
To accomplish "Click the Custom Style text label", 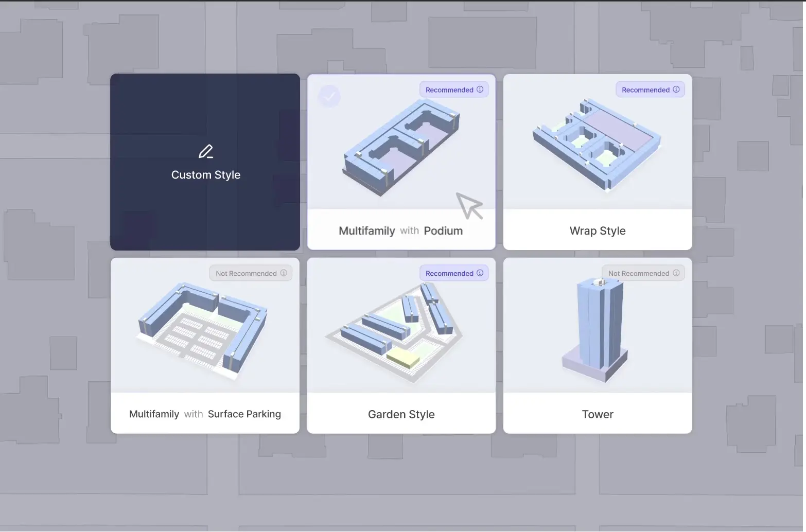I will tap(206, 175).
